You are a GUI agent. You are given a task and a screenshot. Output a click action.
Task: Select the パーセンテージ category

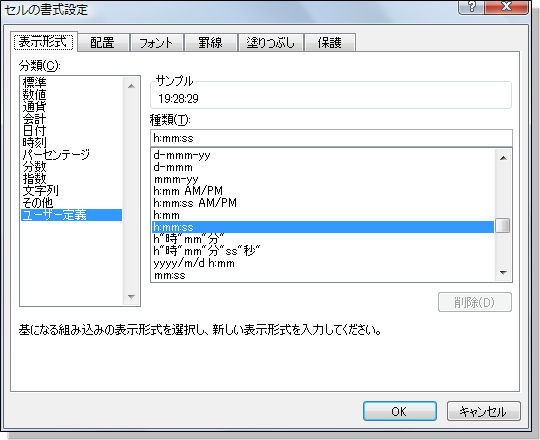pos(56,155)
